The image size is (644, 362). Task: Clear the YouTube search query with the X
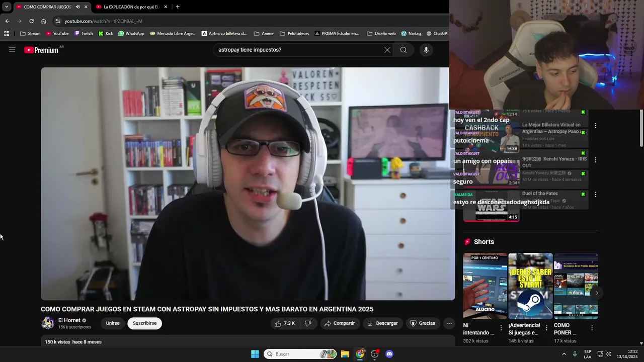point(387,50)
